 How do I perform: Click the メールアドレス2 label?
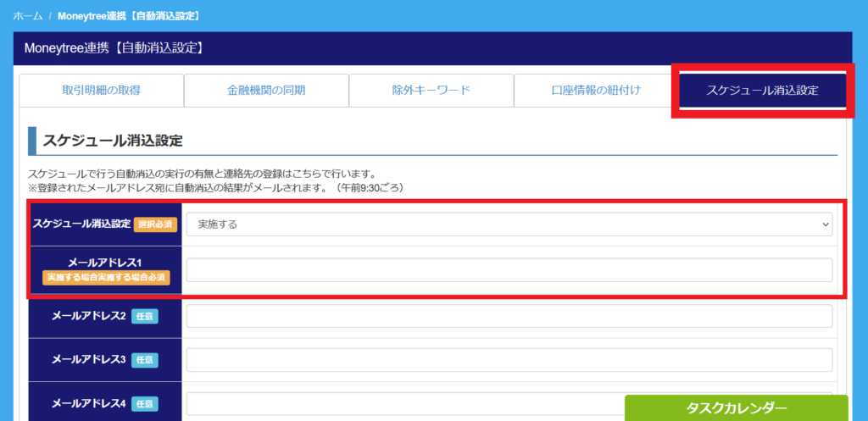click(x=89, y=316)
